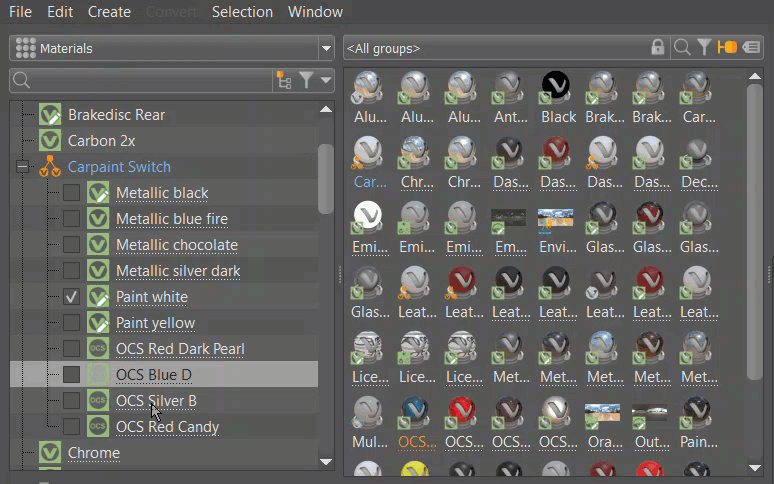This screenshot has width=774, height=484.
Task: Click the tree hierarchy icon beside the search field
Action: click(284, 80)
